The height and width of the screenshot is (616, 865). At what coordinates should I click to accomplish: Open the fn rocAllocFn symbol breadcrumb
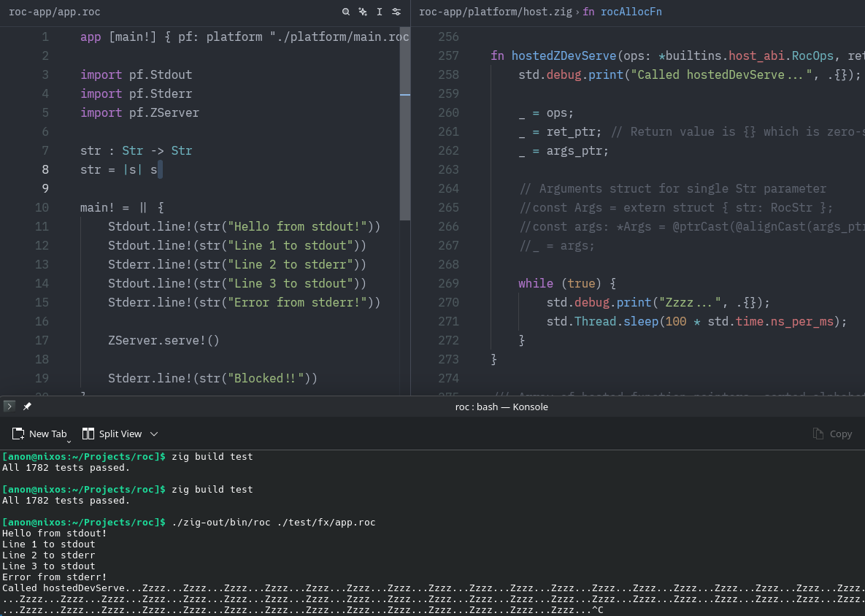point(622,12)
